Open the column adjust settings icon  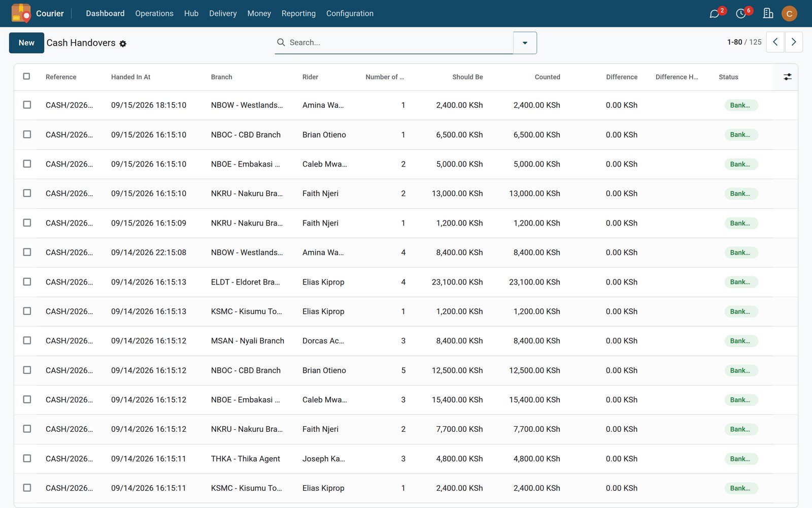point(787,77)
